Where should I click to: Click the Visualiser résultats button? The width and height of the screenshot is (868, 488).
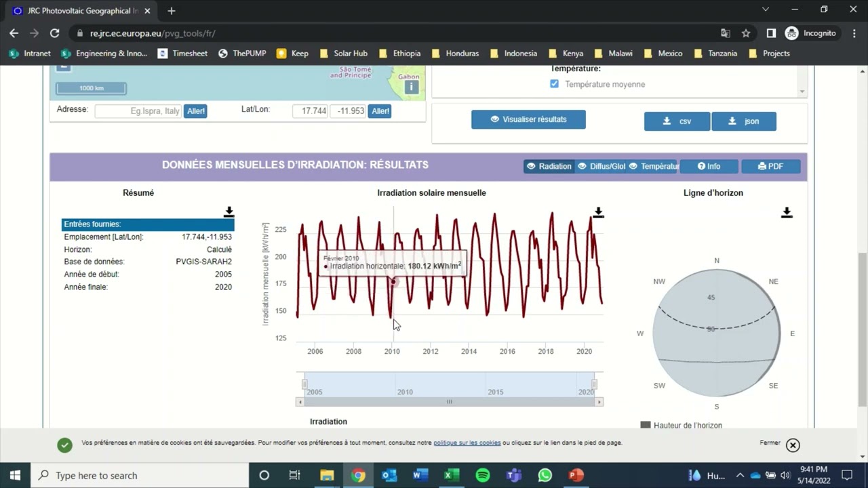coord(528,119)
